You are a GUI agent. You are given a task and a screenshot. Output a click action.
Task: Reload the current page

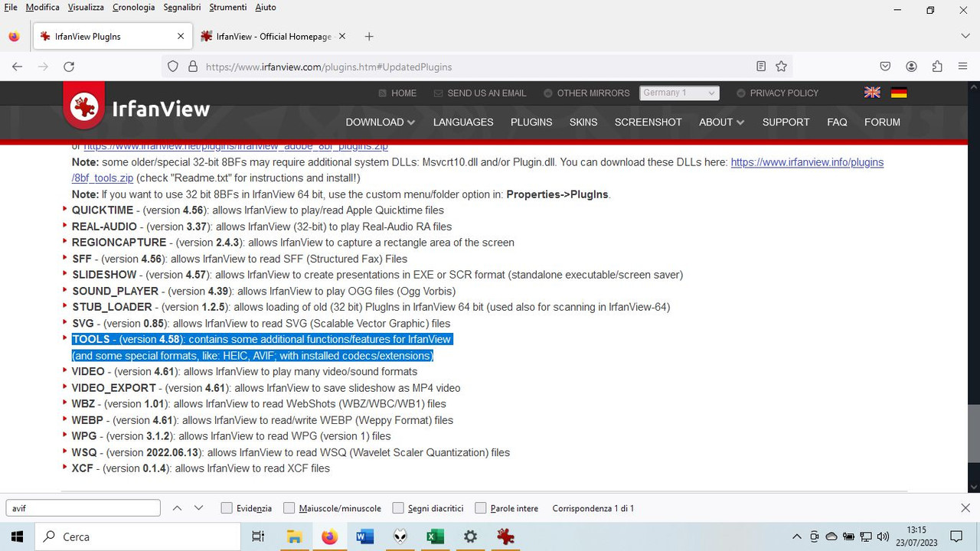point(69,67)
